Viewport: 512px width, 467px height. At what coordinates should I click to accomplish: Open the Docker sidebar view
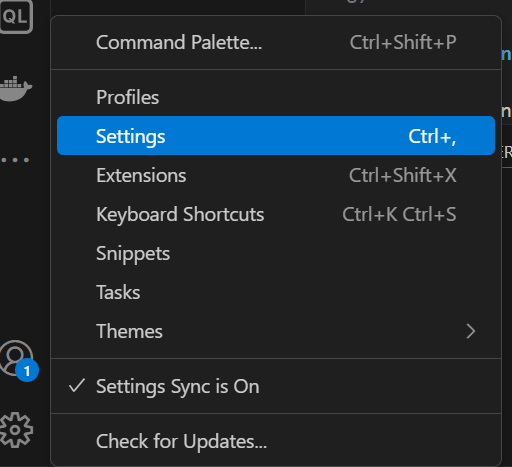pyautogui.click(x=15, y=88)
